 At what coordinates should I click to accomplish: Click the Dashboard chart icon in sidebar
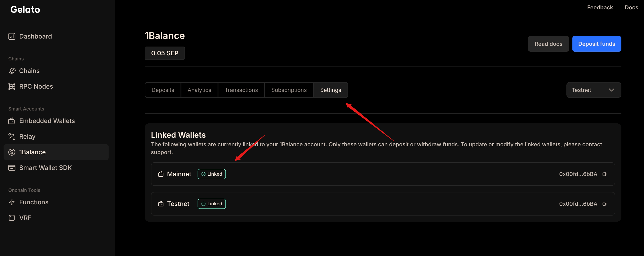12,36
